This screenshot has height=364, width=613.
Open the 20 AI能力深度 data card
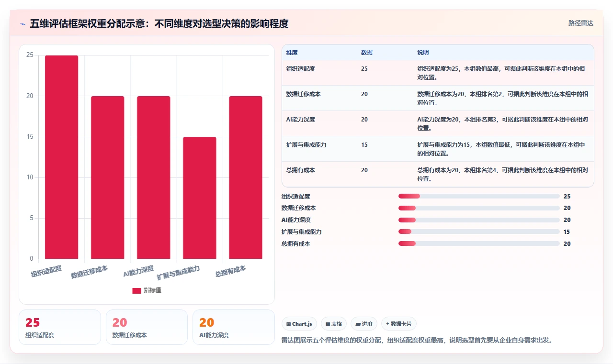pyautogui.click(x=234, y=327)
